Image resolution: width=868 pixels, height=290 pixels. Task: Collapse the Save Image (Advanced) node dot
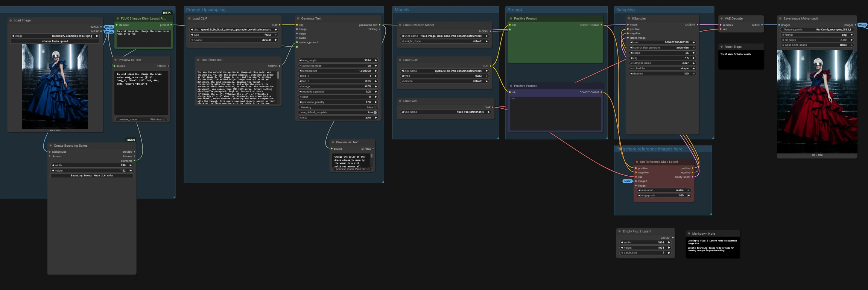point(780,18)
